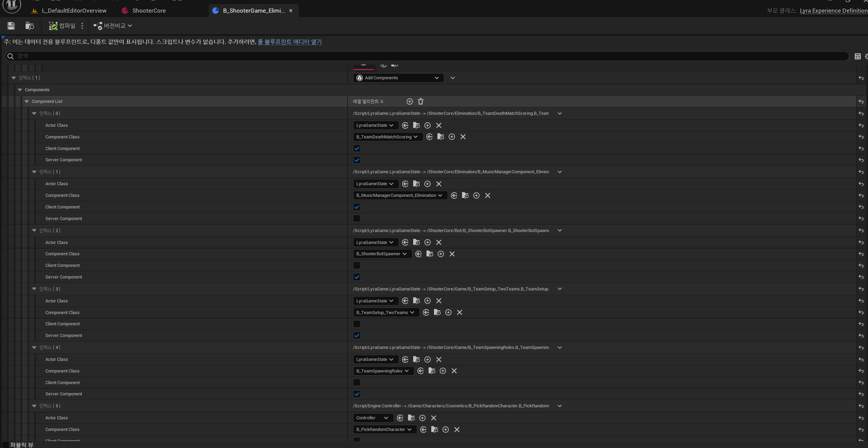
Task: Click the Save asset floppy disk icon
Action: [x=11, y=26]
